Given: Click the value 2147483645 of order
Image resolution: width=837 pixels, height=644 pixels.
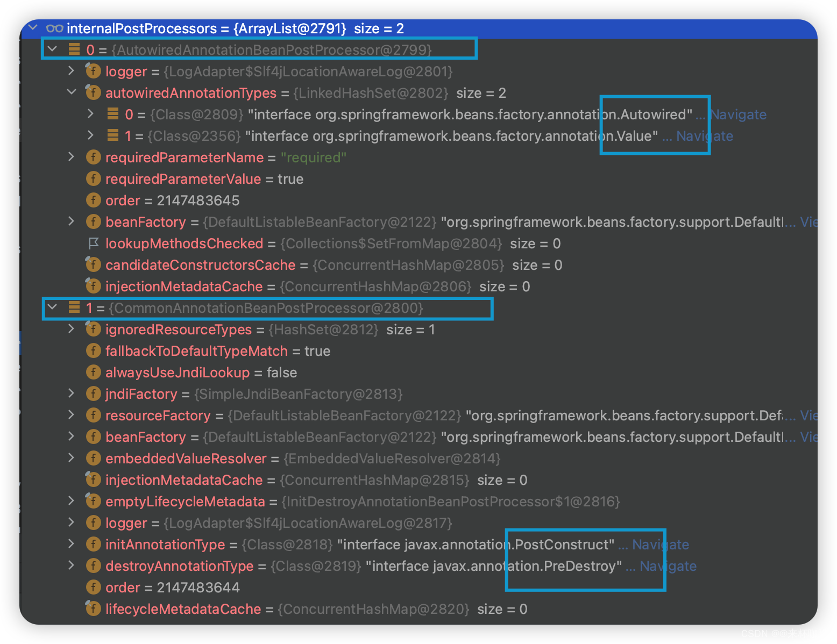Looking at the screenshot, I should point(198,201).
